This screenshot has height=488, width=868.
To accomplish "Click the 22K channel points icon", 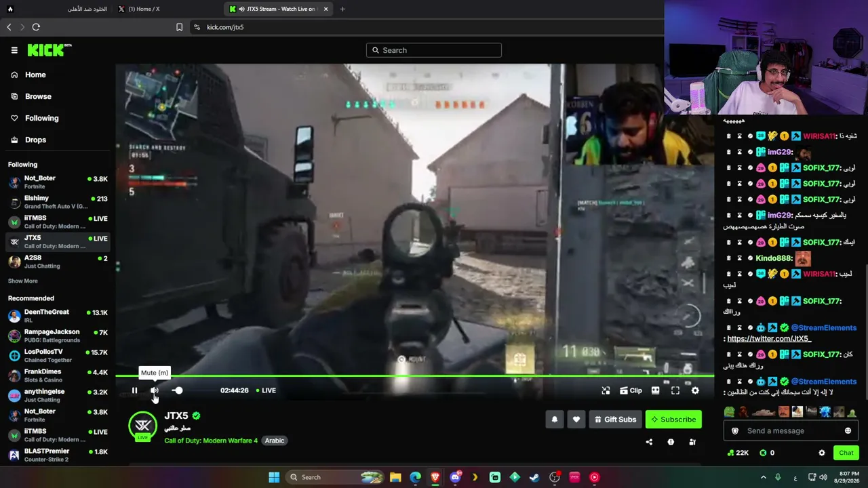I will (x=738, y=453).
